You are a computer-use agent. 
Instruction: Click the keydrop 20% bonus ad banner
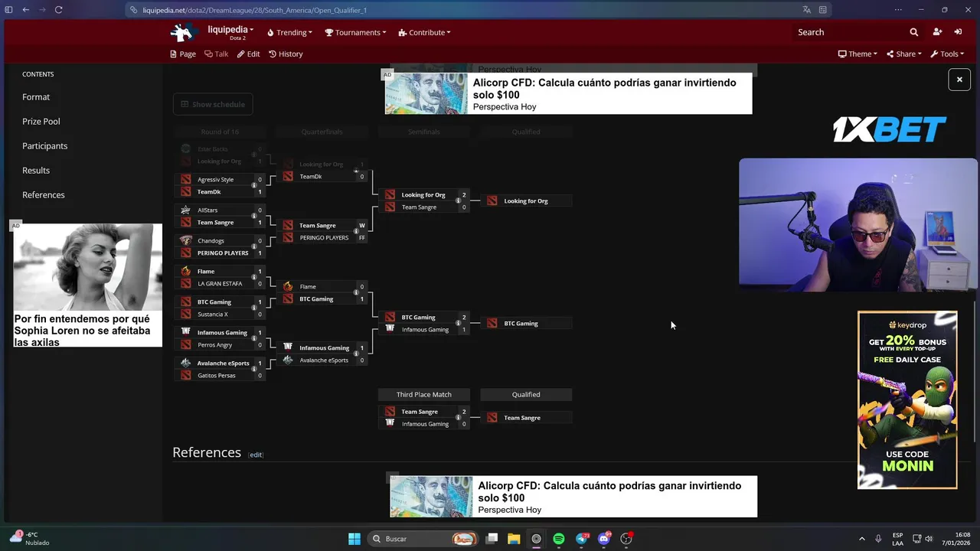coord(907,399)
